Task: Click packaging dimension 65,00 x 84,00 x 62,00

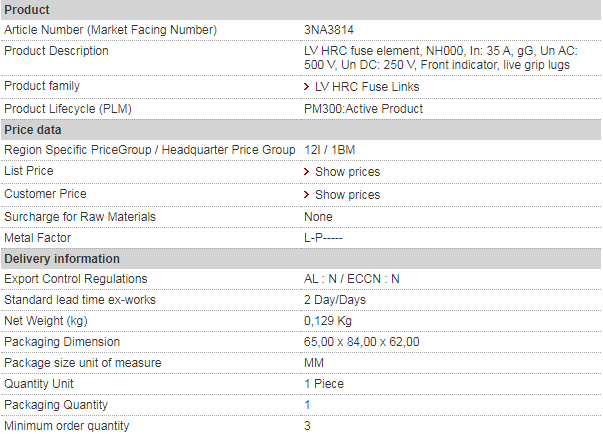Action: click(x=361, y=341)
